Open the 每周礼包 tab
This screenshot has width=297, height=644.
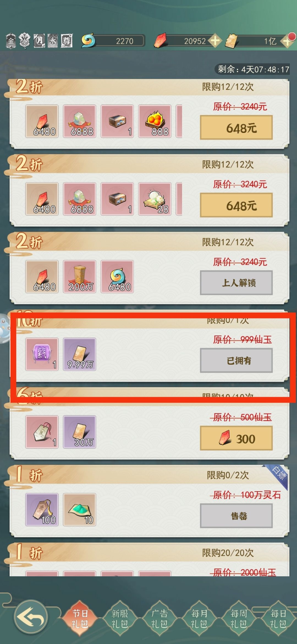click(x=239, y=618)
